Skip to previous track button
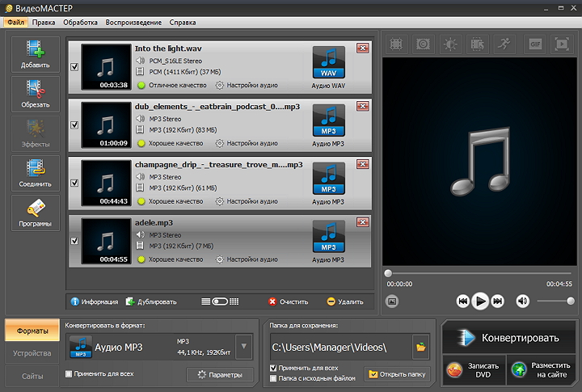The height and width of the screenshot is (392, 582). [463, 301]
